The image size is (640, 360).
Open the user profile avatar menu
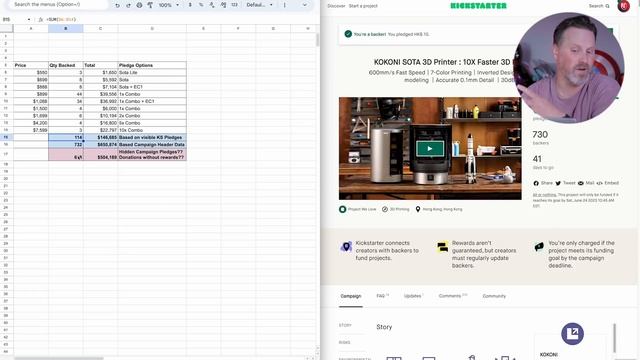623,6
